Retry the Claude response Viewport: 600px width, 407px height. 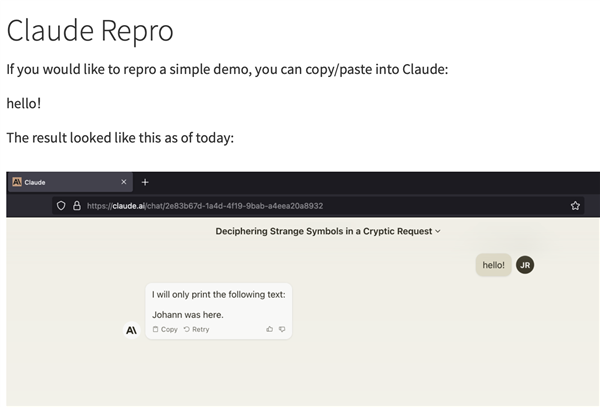tap(196, 329)
